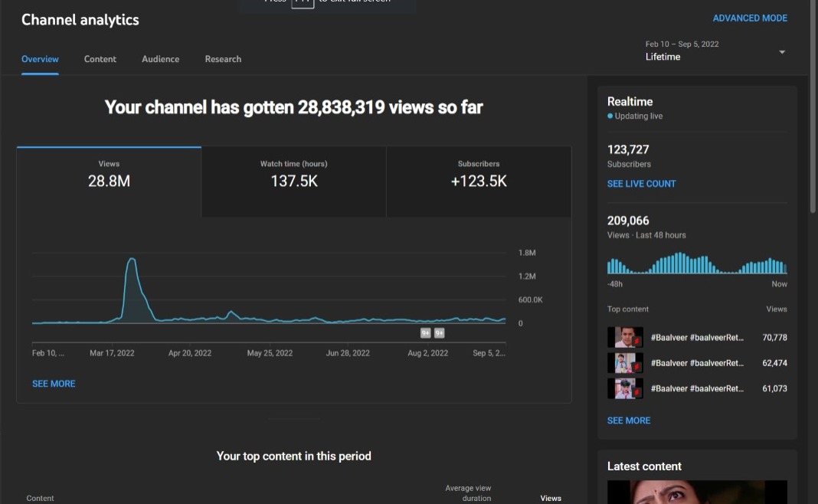Open thumbnail of video with 61,073 views
Viewport: 818px width, 504px height.
625,388
